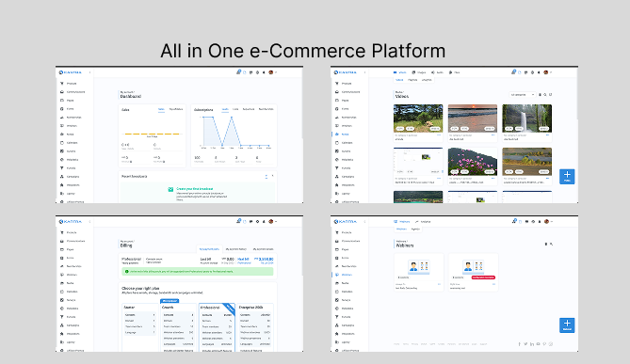
Task: Collapse the sidebar in the Dashboard panel
Action: (x=89, y=72)
